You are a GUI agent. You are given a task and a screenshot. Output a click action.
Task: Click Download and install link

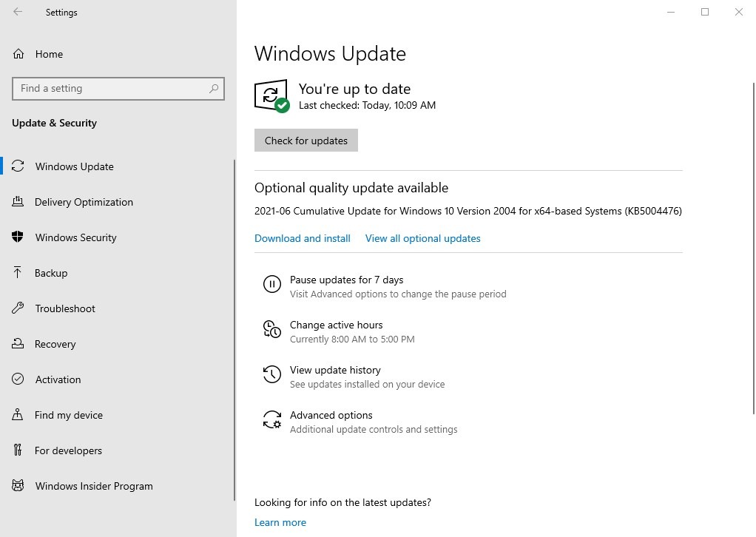coord(303,238)
